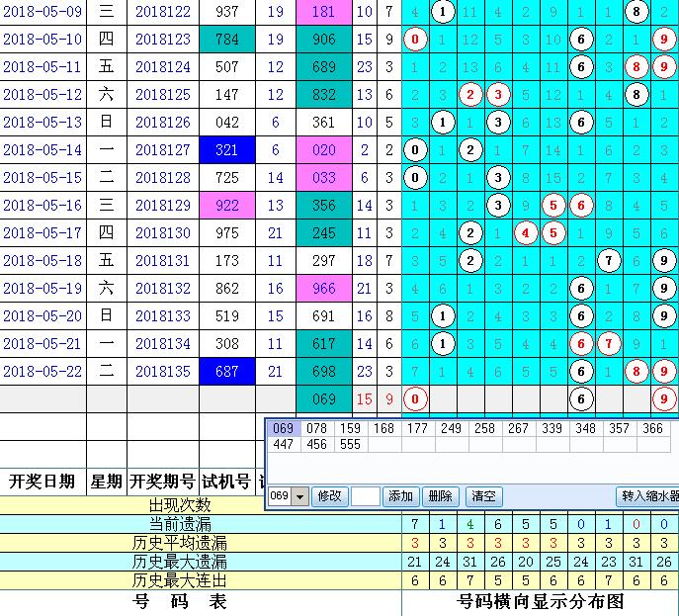
Task: Click red circled 0 in the 2018-05-10 row
Action: (x=415, y=39)
